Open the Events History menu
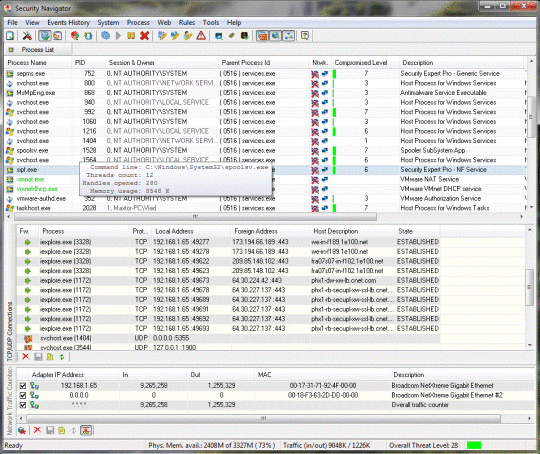540x454 pixels. 69,22
